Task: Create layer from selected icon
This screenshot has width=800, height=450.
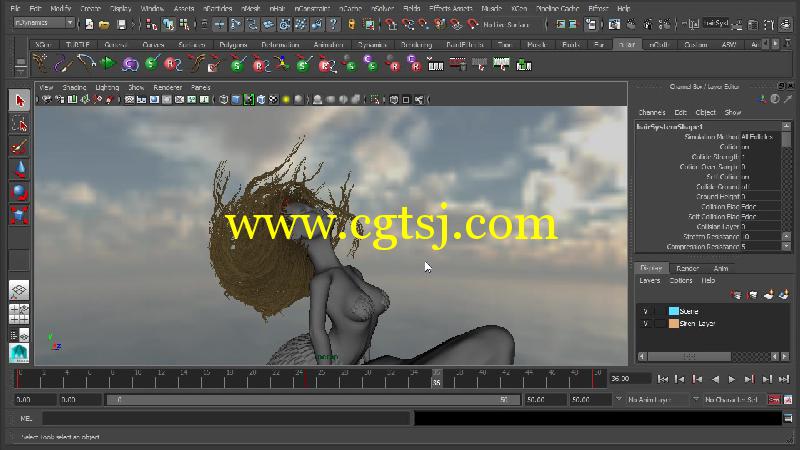Action: (x=784, y=295)
